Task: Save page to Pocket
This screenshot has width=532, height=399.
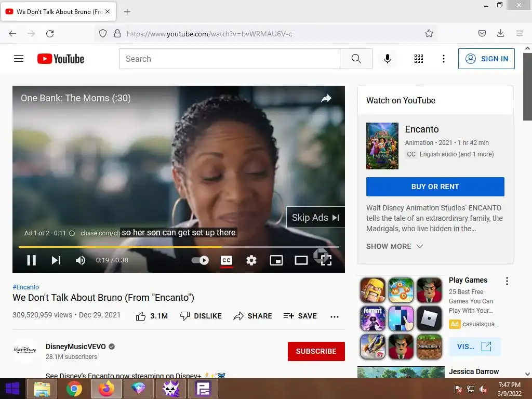Action: (482, 33)
